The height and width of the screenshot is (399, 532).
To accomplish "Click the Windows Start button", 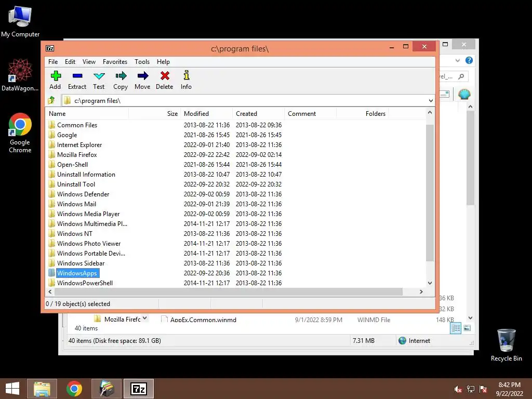I will [x=12, y=389].
